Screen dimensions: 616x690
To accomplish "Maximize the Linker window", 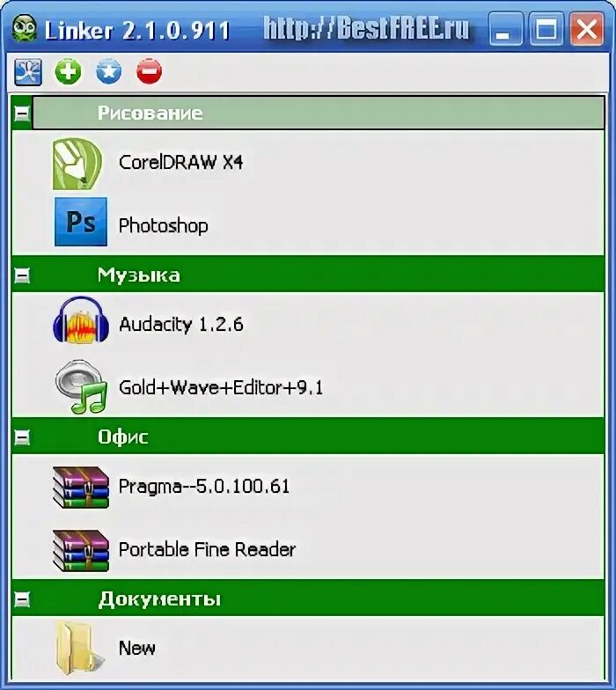I will [546, 29].
